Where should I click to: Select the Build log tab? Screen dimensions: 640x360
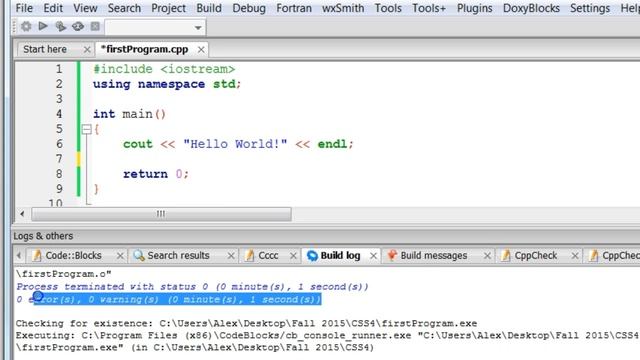340,256
